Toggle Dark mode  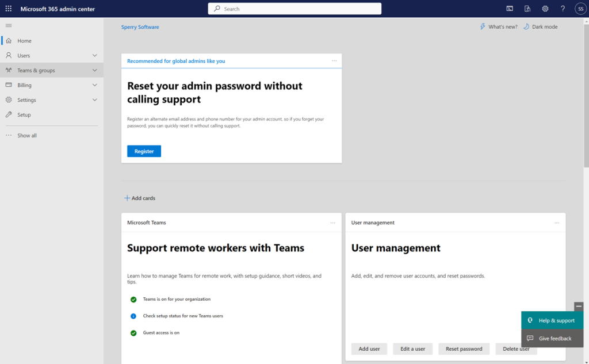point(540,26)
